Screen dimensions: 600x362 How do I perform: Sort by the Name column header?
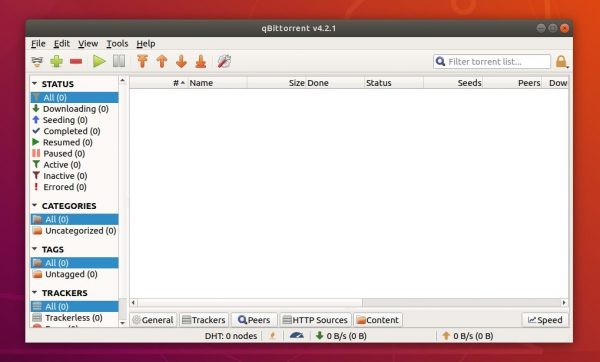coord(217,83)
